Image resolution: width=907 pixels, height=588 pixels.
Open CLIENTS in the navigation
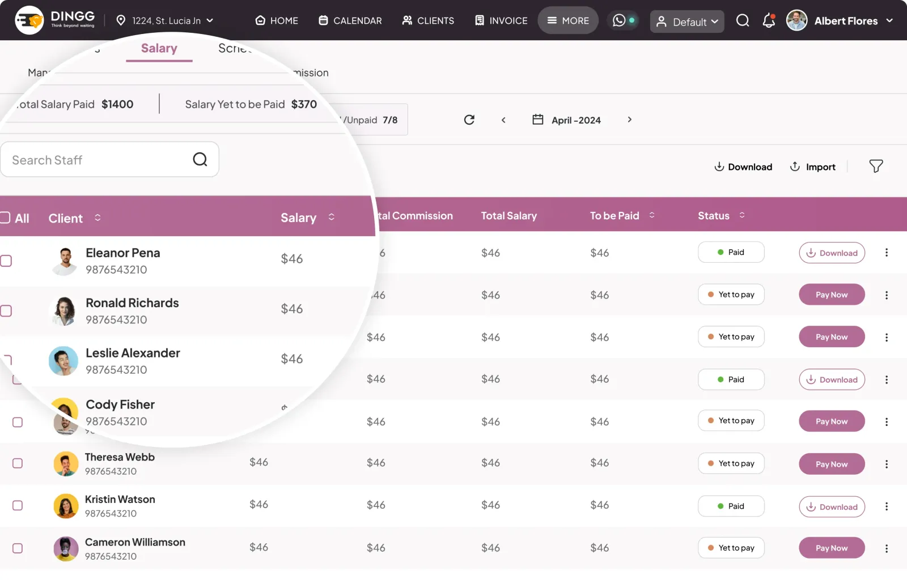(x=428, y=20)
